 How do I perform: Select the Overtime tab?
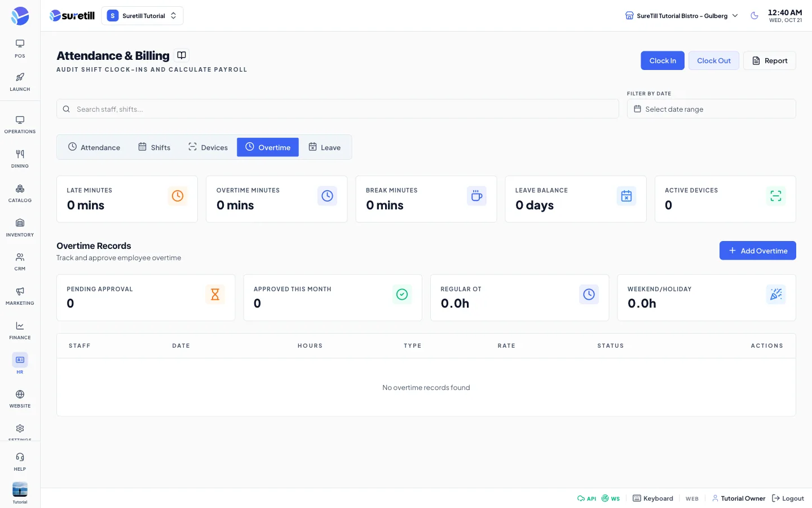click(x=268, y=147)
